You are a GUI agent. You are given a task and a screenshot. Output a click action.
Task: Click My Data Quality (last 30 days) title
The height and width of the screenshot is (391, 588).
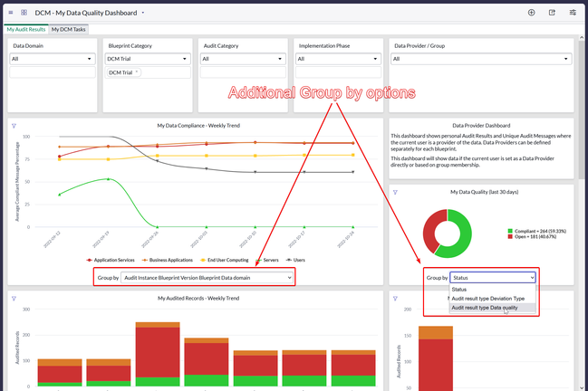(484, 192)
